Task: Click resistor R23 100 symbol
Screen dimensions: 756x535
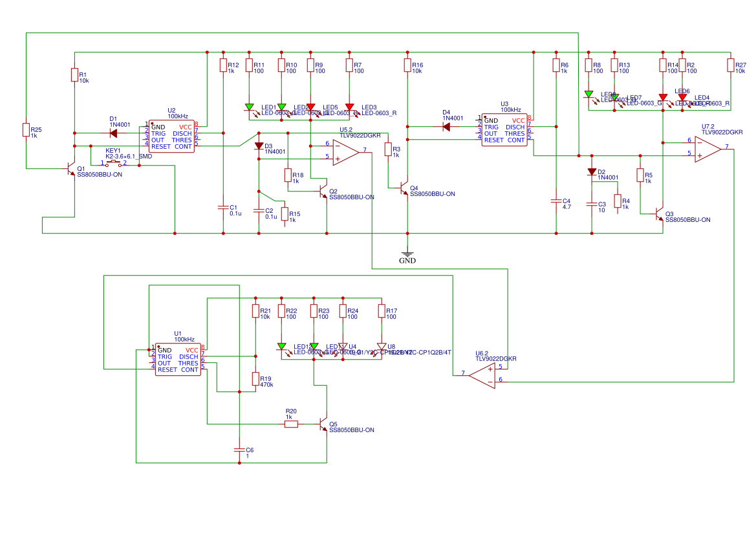Action: (314, 311)
